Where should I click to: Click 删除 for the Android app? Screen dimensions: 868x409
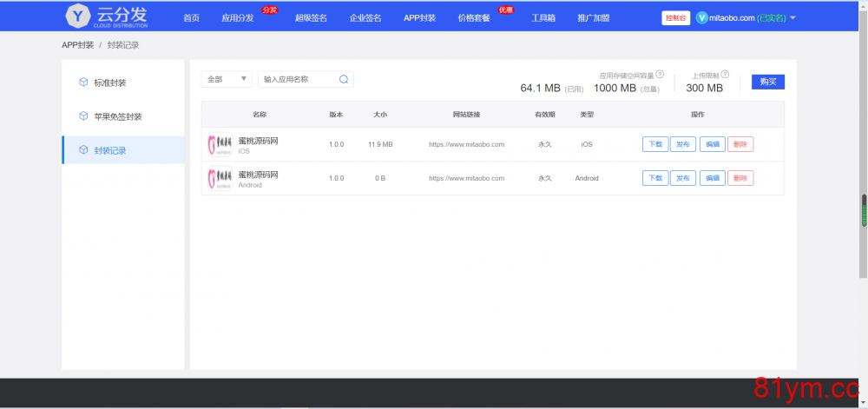(740, 178)
